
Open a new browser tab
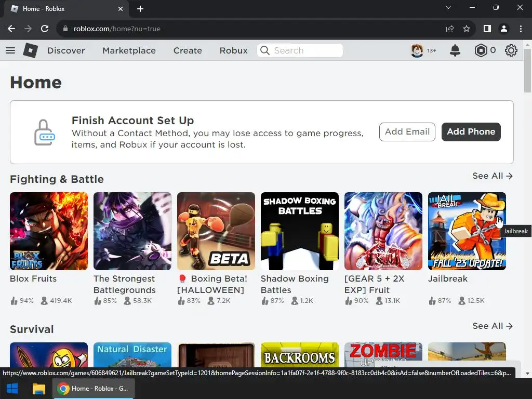[140, 9]
